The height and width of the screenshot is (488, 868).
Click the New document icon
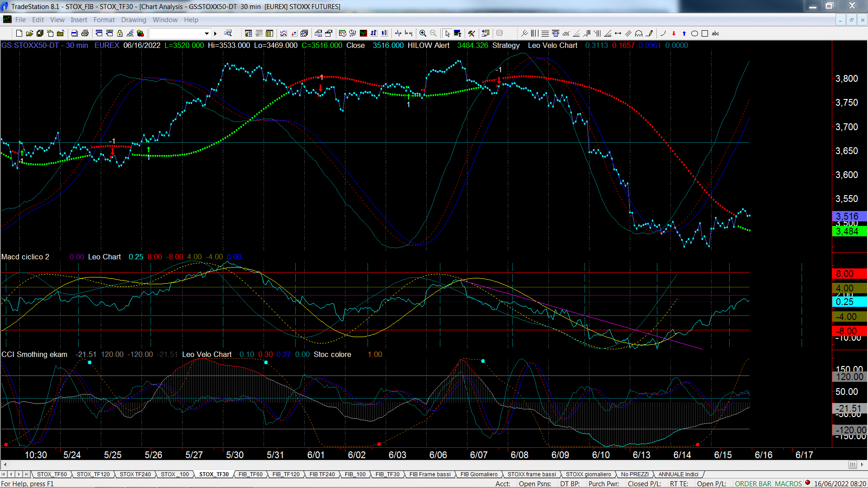click(x=19, y=33)
